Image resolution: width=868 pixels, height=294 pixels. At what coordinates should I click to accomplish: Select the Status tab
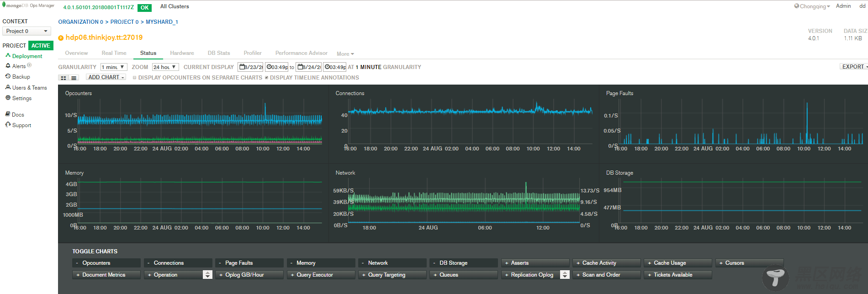pos(148,53)
